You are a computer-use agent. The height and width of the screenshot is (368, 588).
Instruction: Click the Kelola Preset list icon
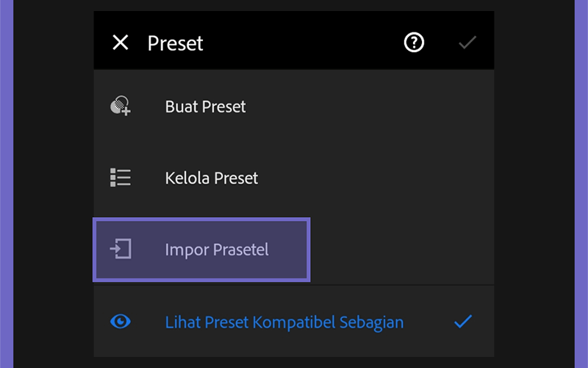121,177
